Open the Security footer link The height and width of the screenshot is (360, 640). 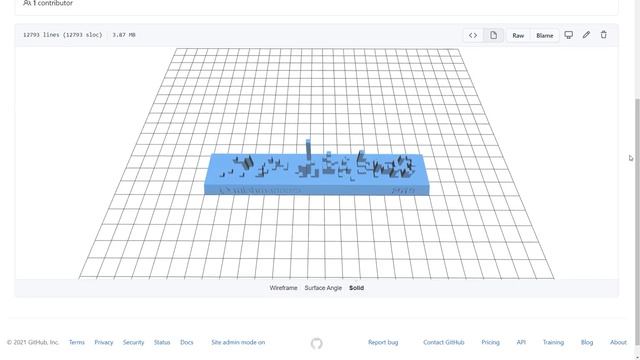click(133, 342)
